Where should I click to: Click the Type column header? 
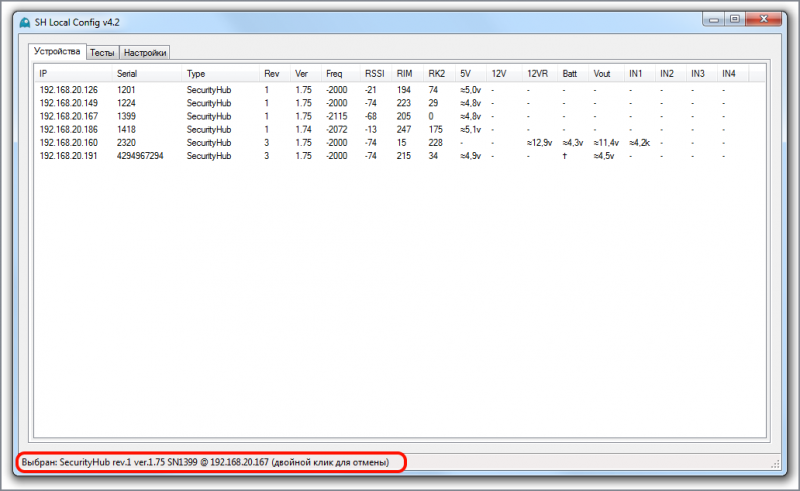point(220,73)
